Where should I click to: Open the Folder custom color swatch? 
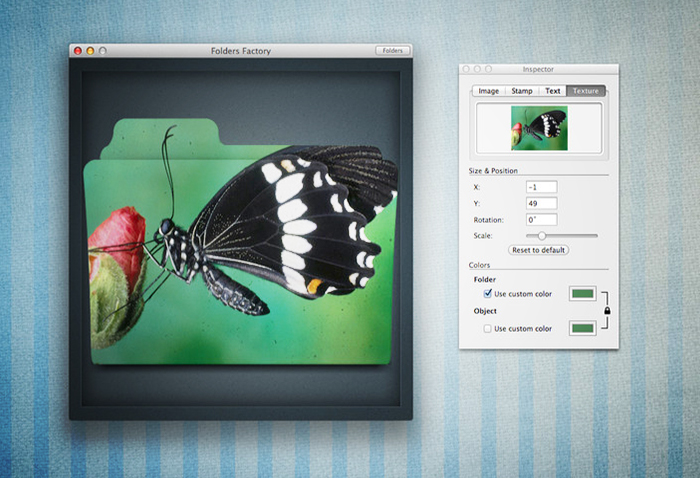583,294
